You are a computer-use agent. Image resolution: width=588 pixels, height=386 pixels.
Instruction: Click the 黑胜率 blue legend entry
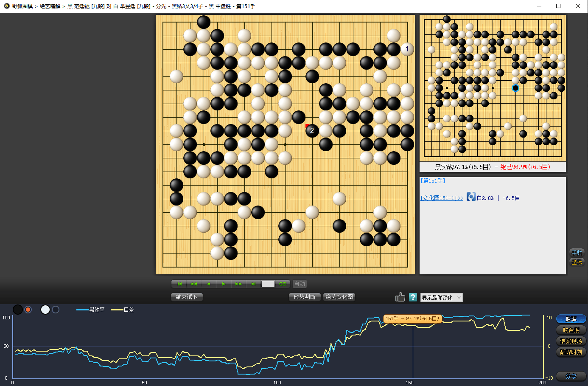point(90,310)
